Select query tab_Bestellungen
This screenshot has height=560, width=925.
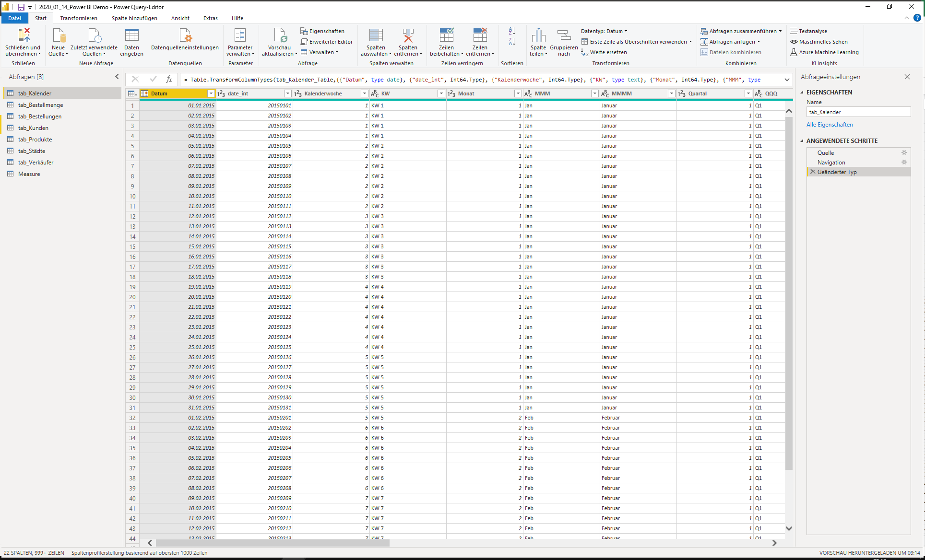(x=61, y=117)
